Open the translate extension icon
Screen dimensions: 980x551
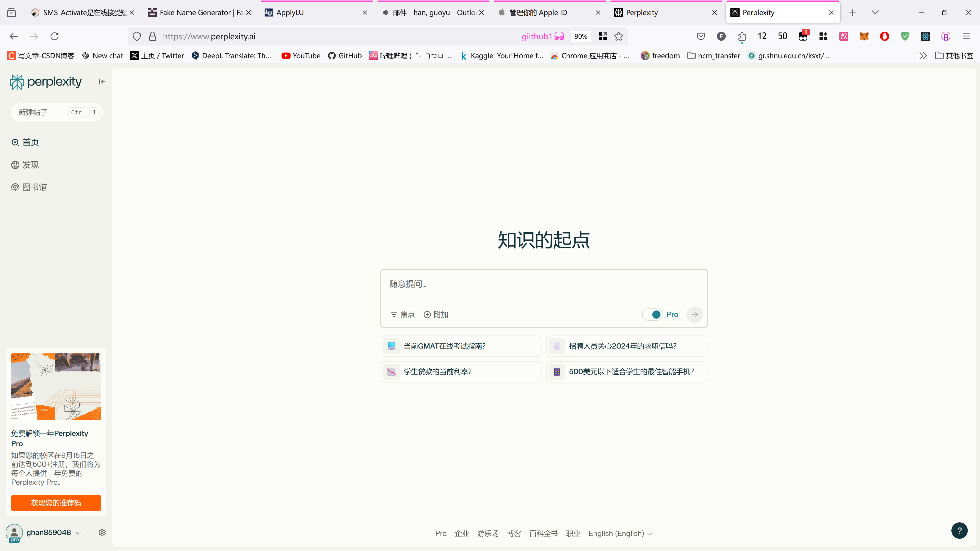[843, 36]
